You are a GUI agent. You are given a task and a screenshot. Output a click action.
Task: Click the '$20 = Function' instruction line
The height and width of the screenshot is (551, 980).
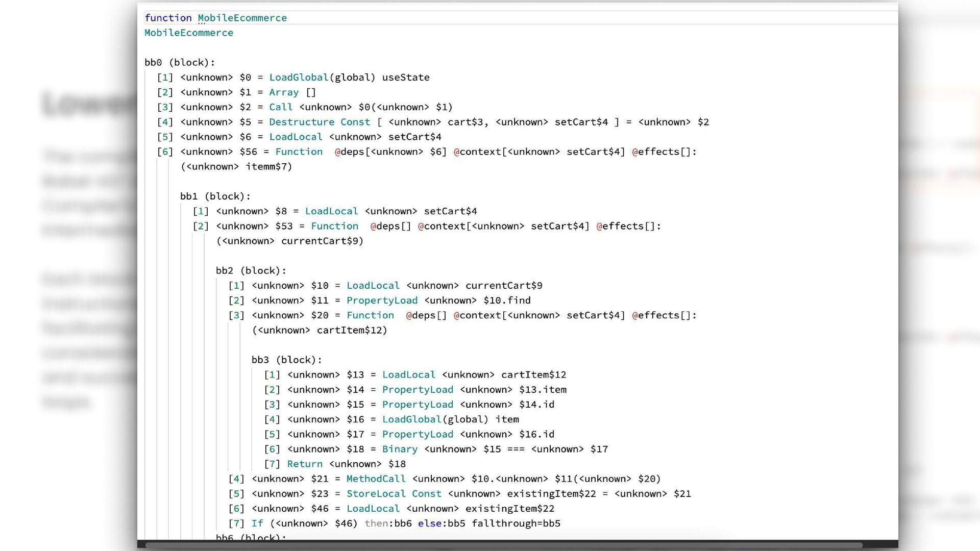[x=462, y=315]
